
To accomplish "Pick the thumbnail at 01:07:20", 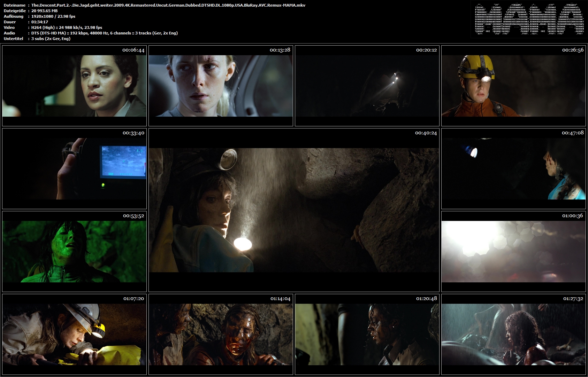I will (74, 334).
